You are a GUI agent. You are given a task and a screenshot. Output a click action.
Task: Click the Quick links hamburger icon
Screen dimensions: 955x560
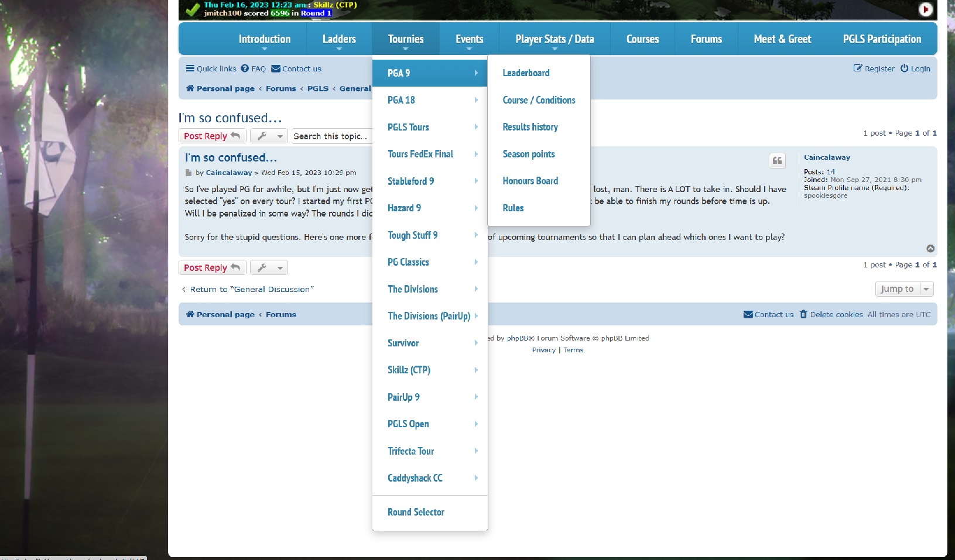pyautogui.click(x=190, y=68)
